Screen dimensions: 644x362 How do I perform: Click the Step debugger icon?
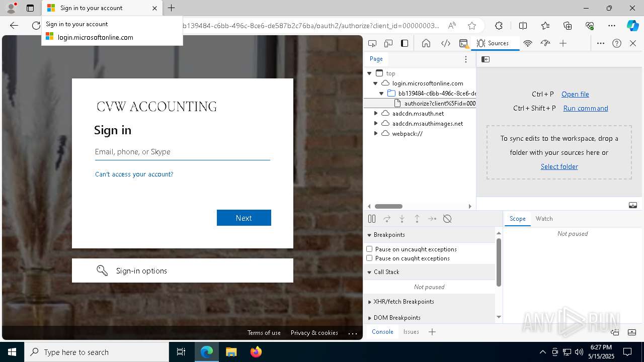point(432,219)
